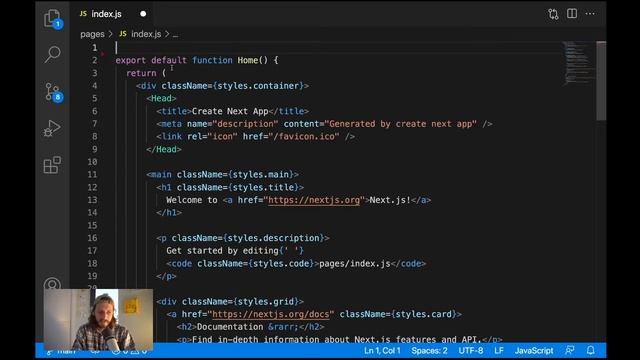
Task: Click 'Get started by editing' text
Action: (x=222, y=251)
